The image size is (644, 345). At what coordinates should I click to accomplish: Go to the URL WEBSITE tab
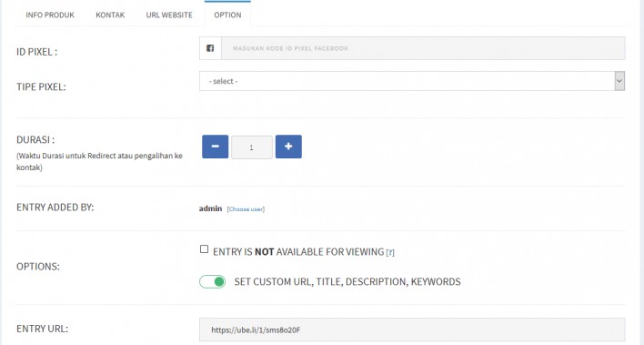pyautogui.click(x=169, y=15)
